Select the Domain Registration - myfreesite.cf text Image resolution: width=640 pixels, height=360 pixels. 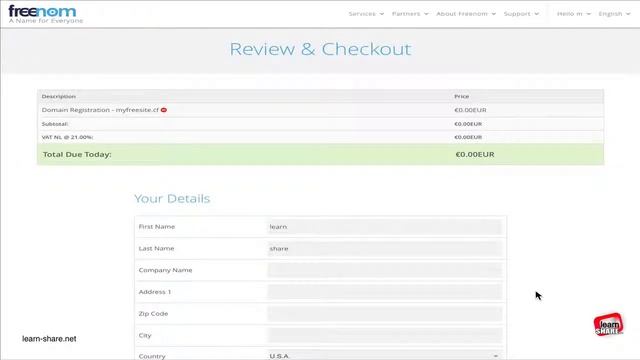(100, 110)
